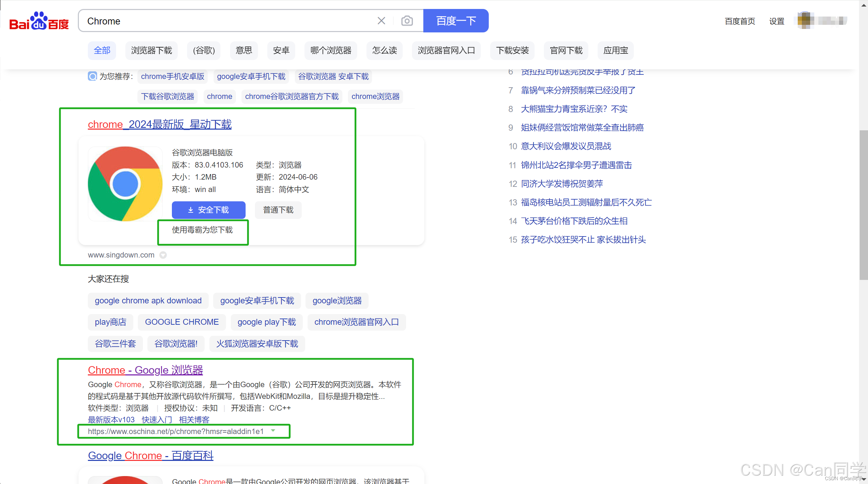The image size is (868, 484).
Task: Click the page vertical scrollbar
Action: tap(863, 205)
